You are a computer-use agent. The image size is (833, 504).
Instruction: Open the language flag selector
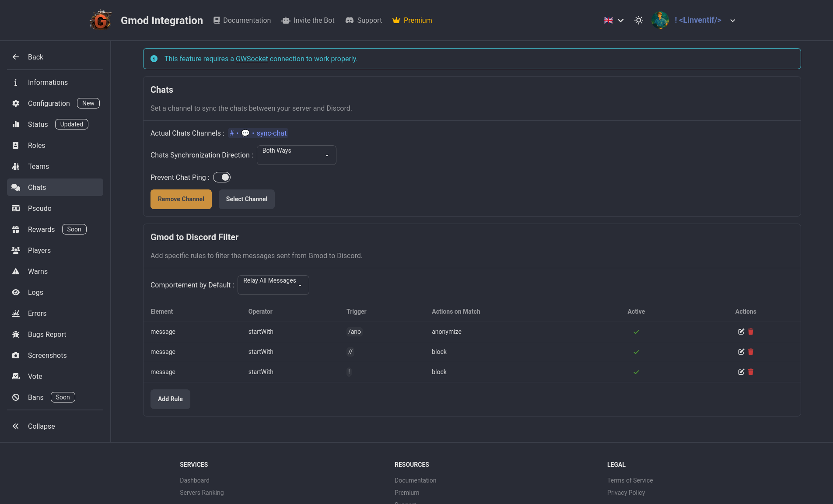pos(613,21)
